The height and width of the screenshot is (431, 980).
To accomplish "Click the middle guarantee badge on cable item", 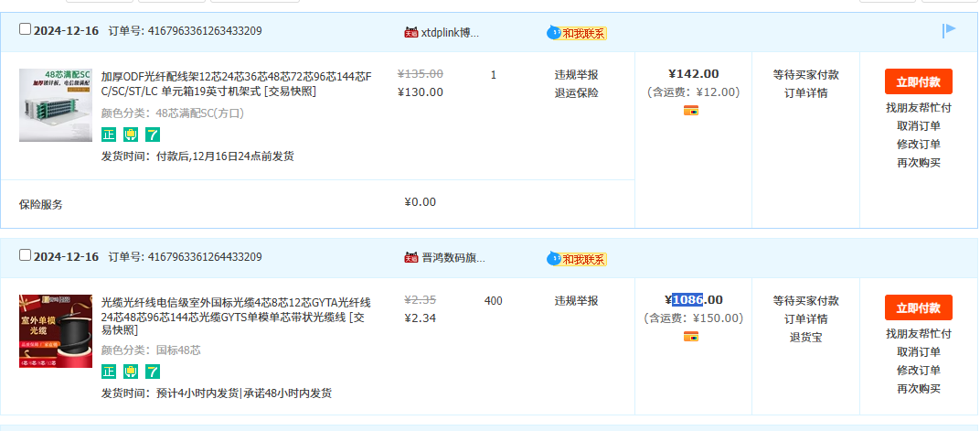I will 131,372.
